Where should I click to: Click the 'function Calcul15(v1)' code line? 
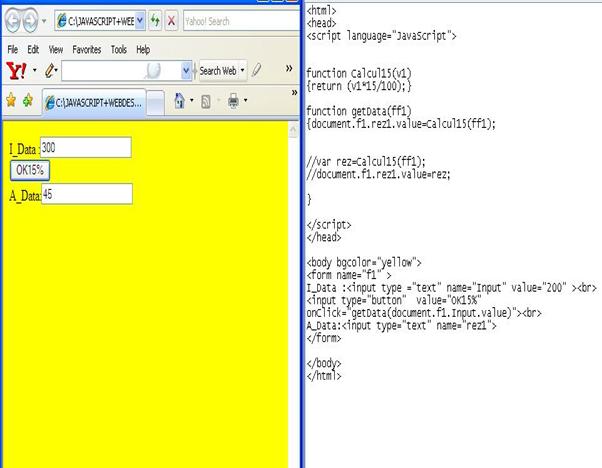359,73
